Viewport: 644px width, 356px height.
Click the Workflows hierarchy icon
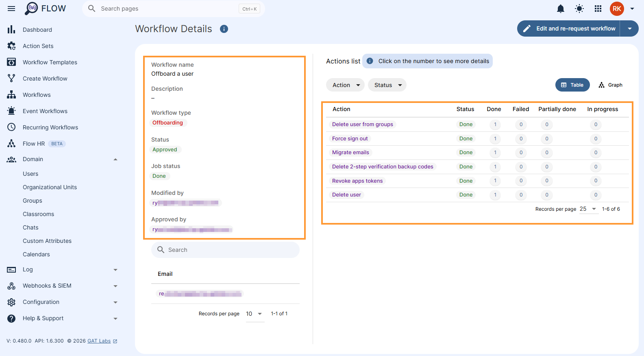click(x=11, y=95)
